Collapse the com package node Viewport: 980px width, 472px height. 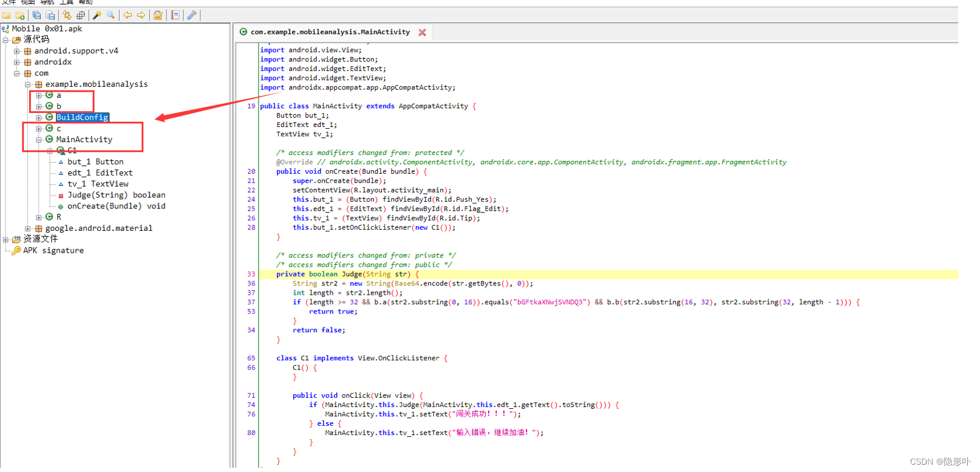coord(17,73)
